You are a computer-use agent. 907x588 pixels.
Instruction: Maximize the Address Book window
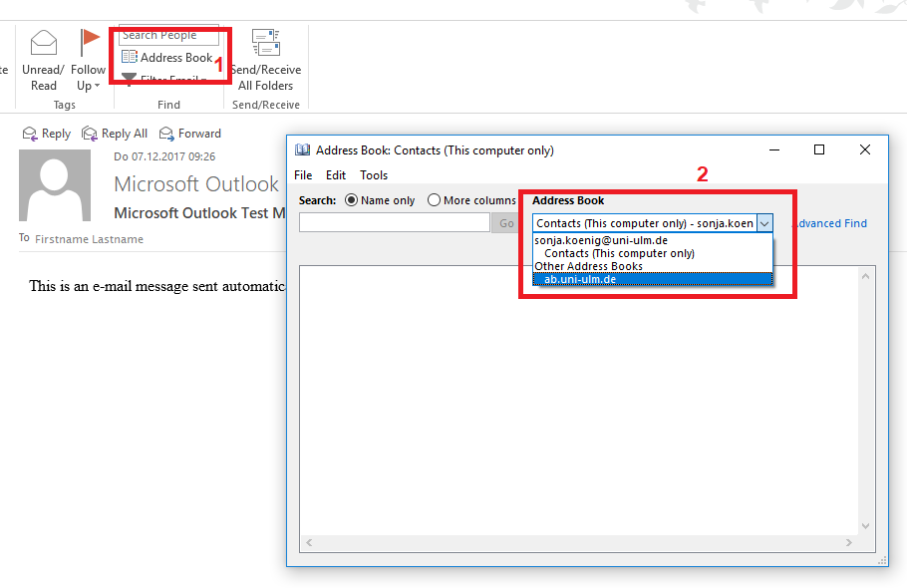819,149
